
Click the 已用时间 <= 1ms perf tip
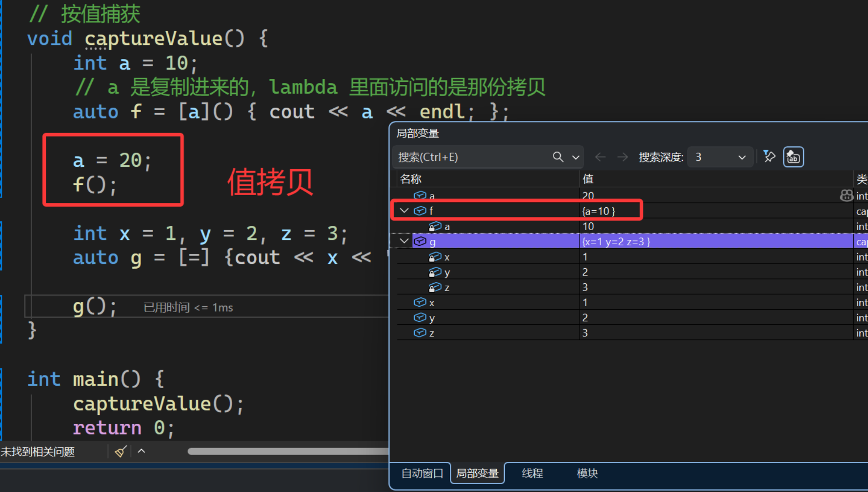188,308
